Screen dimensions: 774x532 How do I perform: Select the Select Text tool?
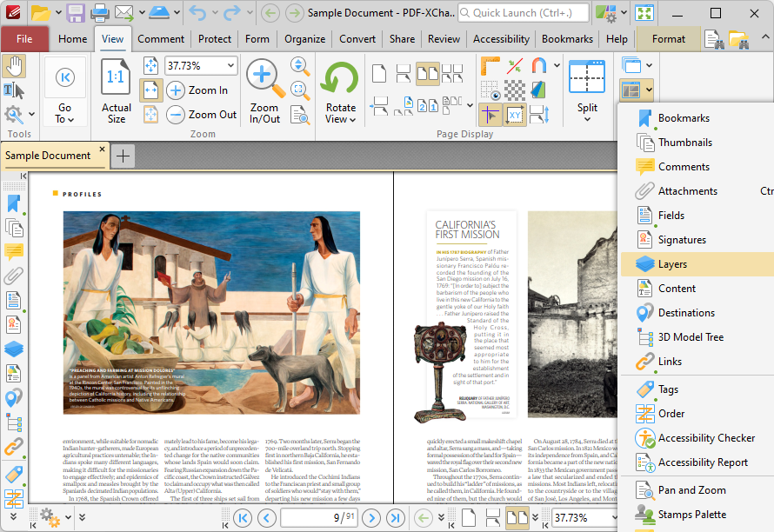(x=14, y=90)
